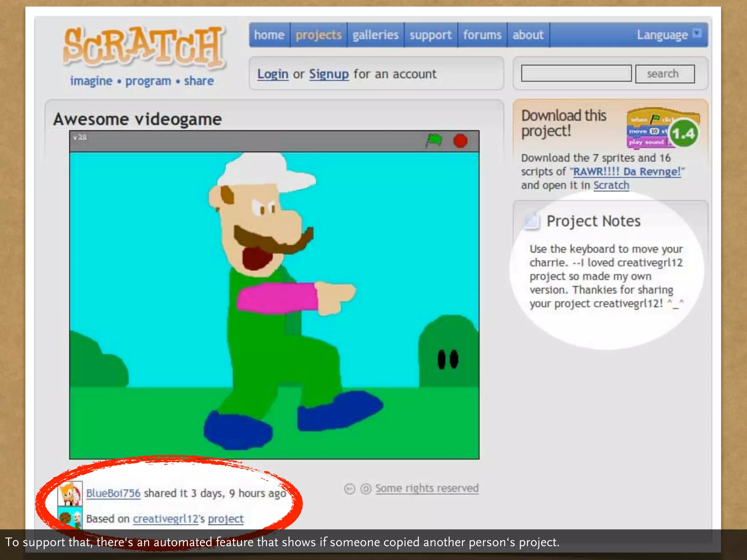Image resolution: width=747 pixels, height=560 pixels.
Task: Click the Project Notes page icon
Action: (x=531, y=221)
